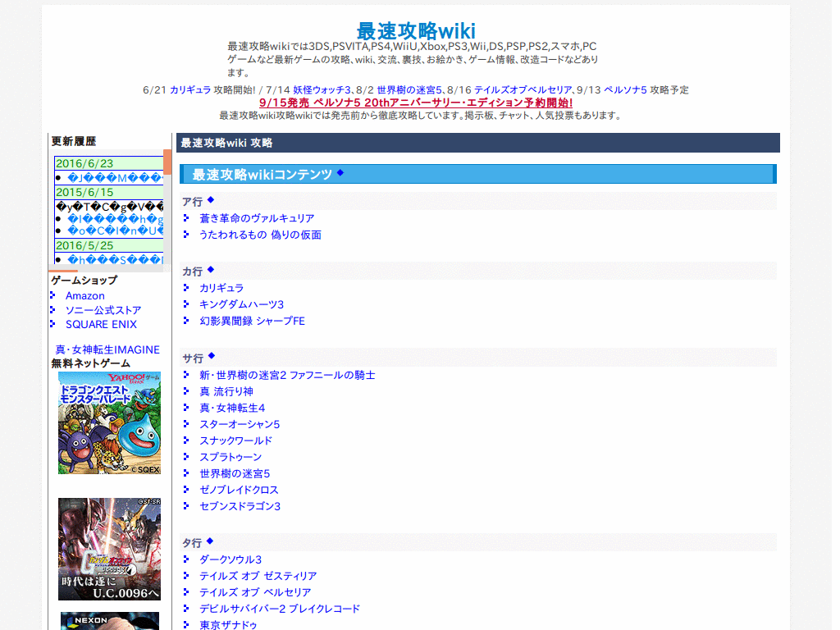The image size is (840, 630).
Task: Open the カリギュラ entry under カ行
Action: pyautogui.click(x=221, y=288)
